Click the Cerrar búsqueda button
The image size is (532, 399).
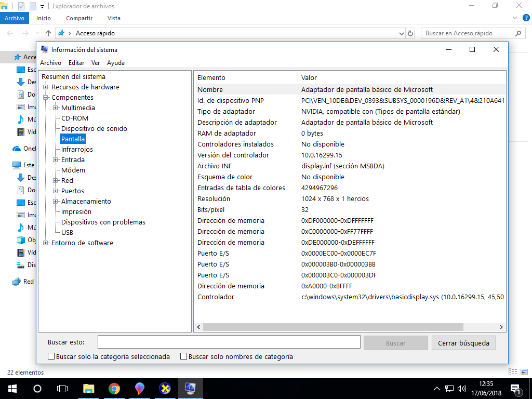tap(463, 343)
